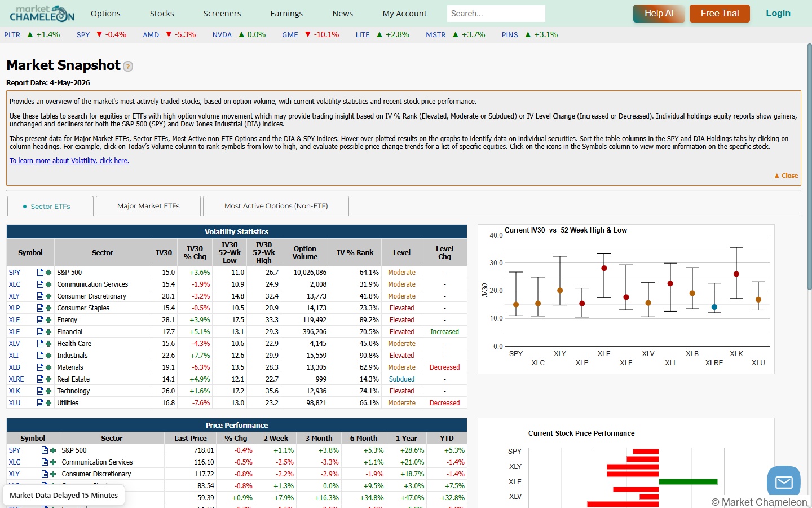This screenshot has height=508, width=812.
Task: Sort by the IV % Rank column header
Action: coord(355,253)
